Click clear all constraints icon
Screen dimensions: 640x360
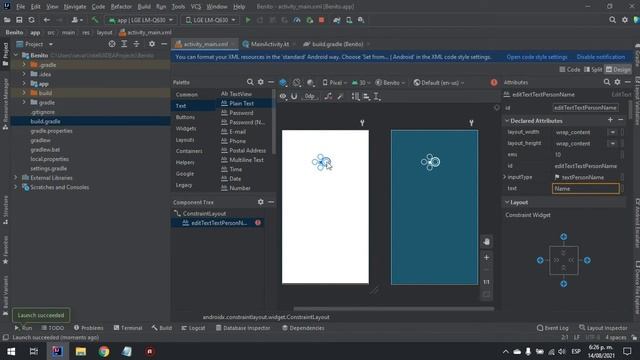328,97
